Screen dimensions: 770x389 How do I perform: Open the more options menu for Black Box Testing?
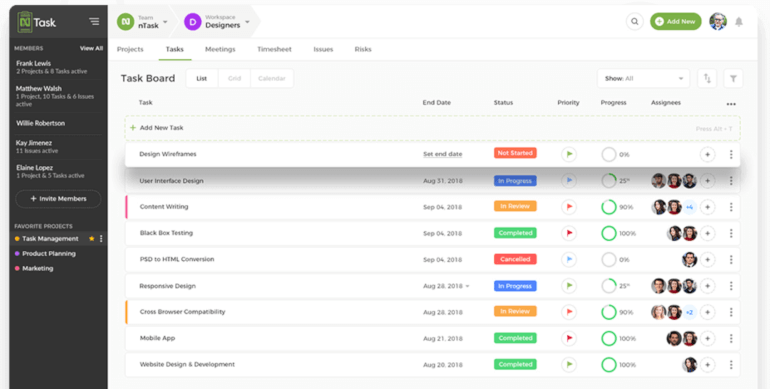731,233
